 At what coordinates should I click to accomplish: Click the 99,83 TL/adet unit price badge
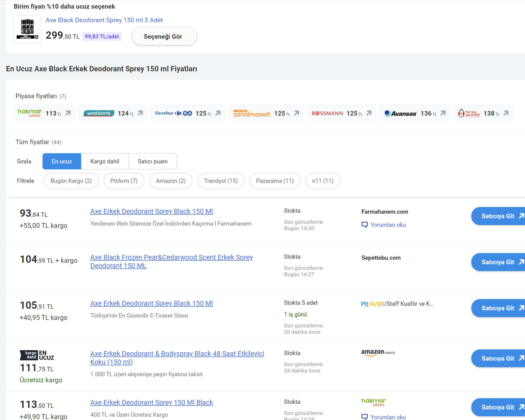point(102,36)
